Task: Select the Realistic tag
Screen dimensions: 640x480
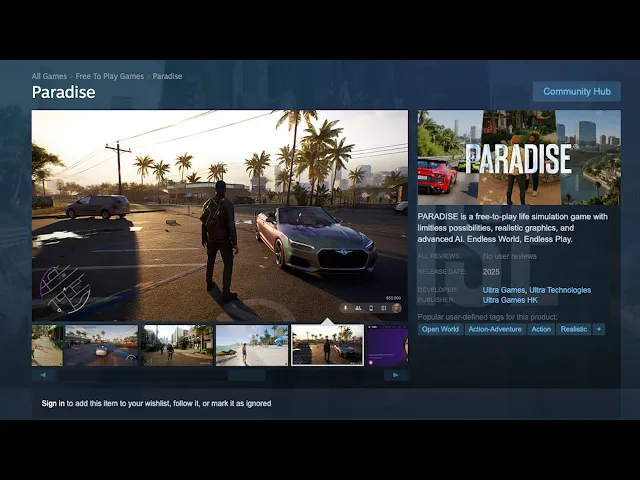Action: coord(573,329)
